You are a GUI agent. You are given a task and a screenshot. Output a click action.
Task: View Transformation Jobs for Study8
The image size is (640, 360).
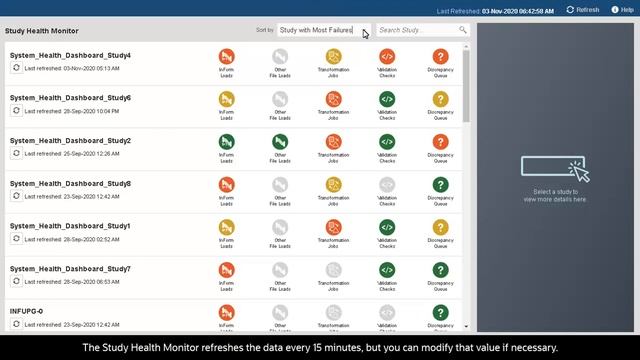click(333, 185)
